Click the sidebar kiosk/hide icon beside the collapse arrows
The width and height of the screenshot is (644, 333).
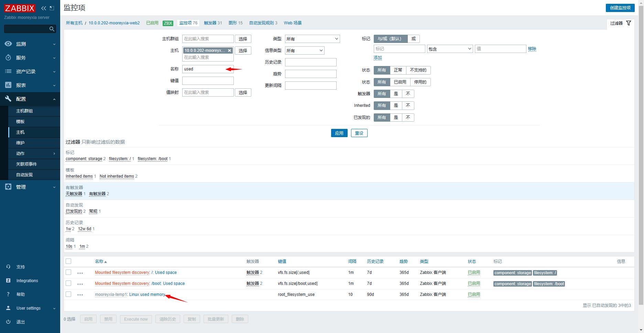pyautogui.click(x=52, y=8)
